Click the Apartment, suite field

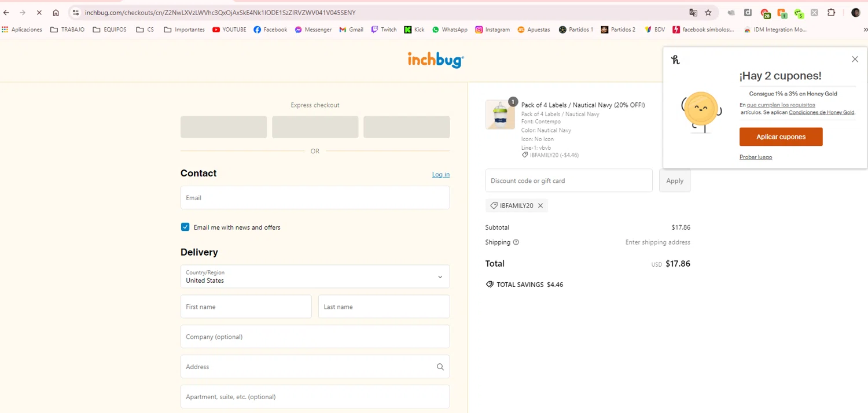click(315, 397)
